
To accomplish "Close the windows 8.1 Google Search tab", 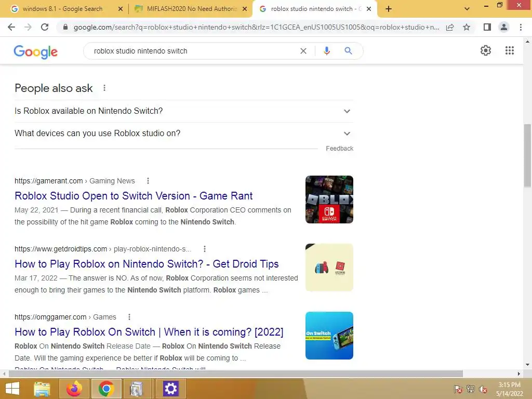I will tap(121, 9).
